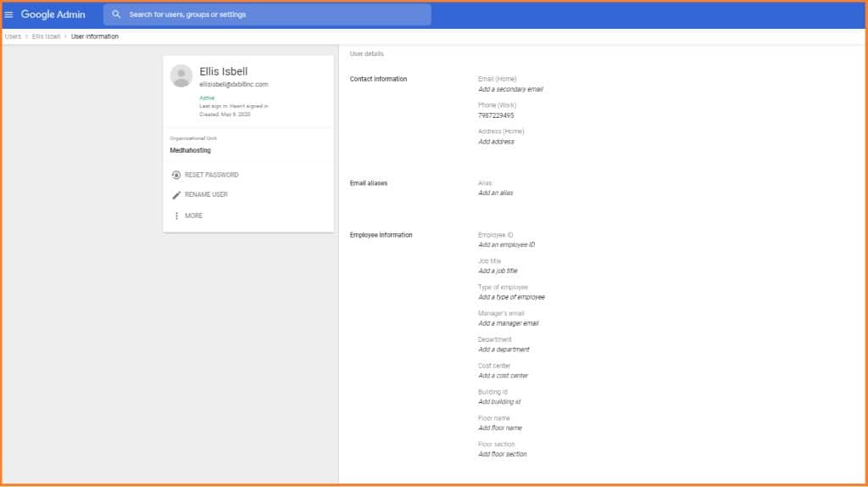Expand the MORE options

(193, 216)
